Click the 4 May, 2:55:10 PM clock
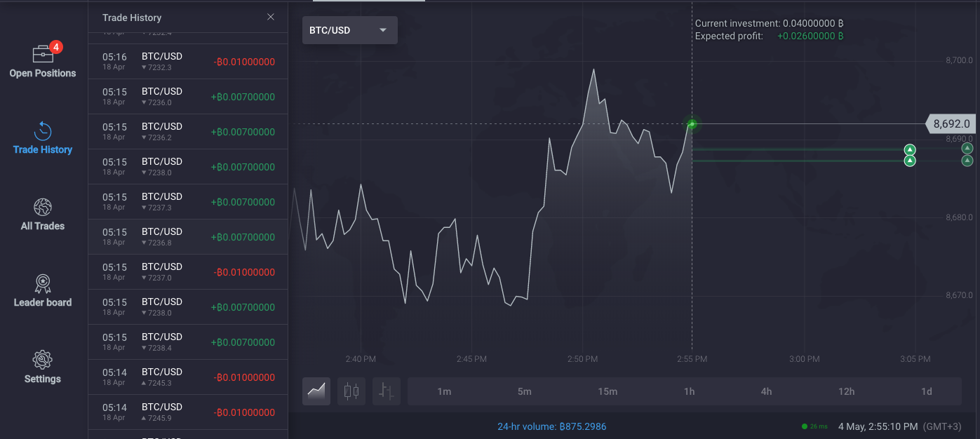This screenshot has height=439, width=980. [878, 426]
